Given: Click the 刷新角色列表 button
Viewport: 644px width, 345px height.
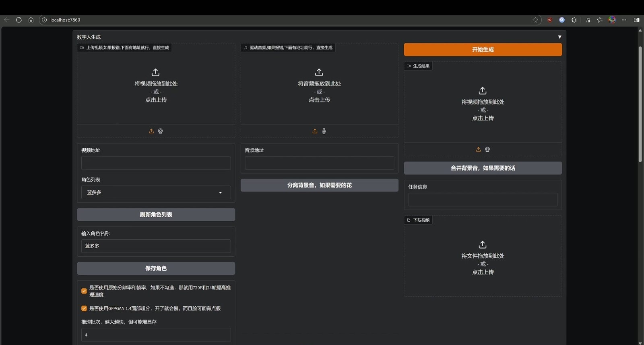Looking at the screenshot, I should click(x=156, y=215).
